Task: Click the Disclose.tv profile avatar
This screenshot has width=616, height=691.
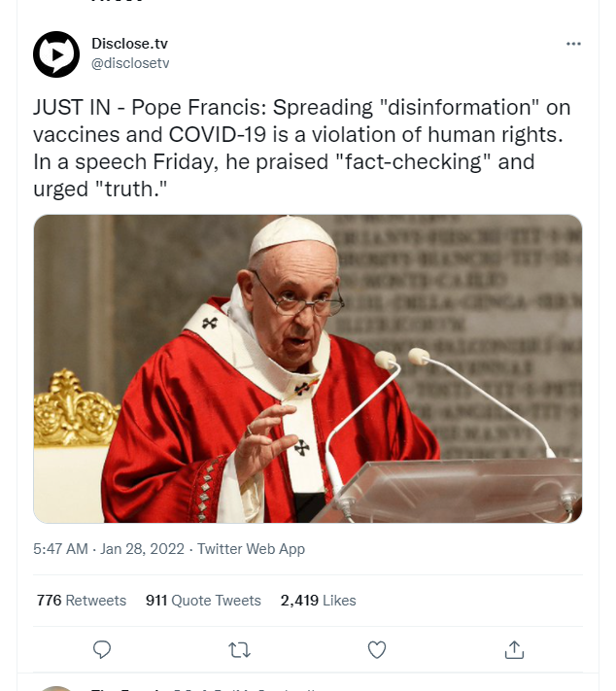Action: (56, 54)
